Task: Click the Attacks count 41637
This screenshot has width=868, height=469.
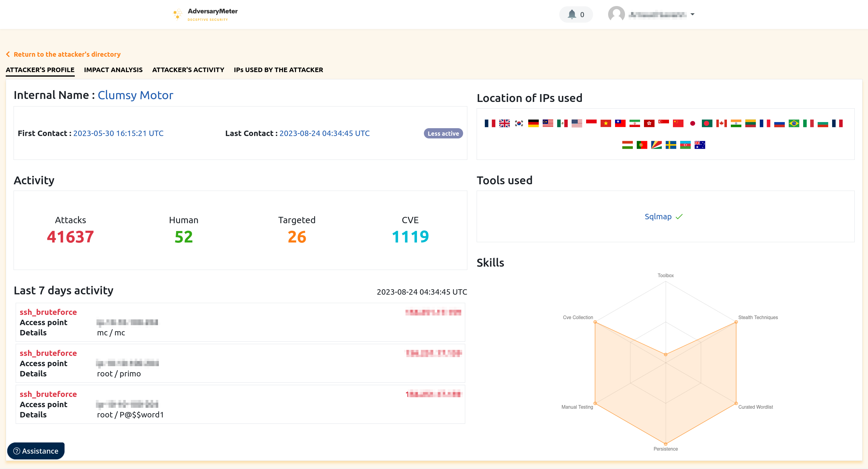Action: click(x=71, y=237)
